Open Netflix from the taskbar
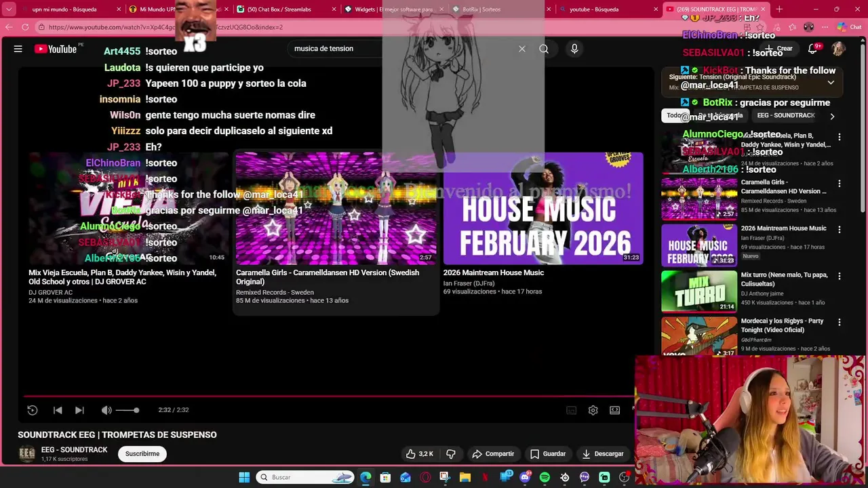 click(x=485, y=477)
